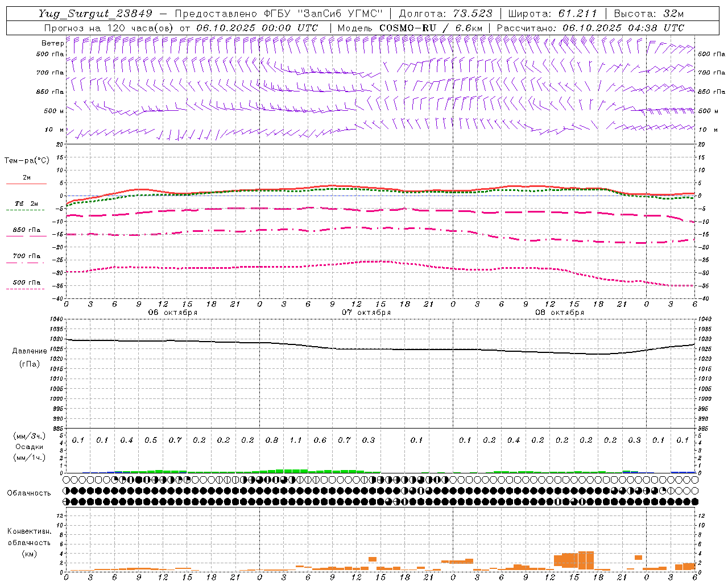Click the date label 08 октября
Image resolution: width=728 pixels, height=582 pixels.
point(560,313)
